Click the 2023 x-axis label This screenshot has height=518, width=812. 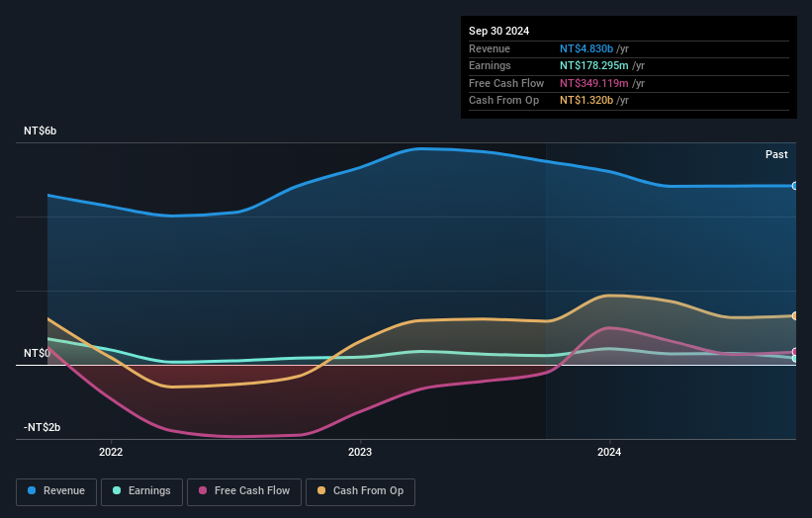click(360, 452)
